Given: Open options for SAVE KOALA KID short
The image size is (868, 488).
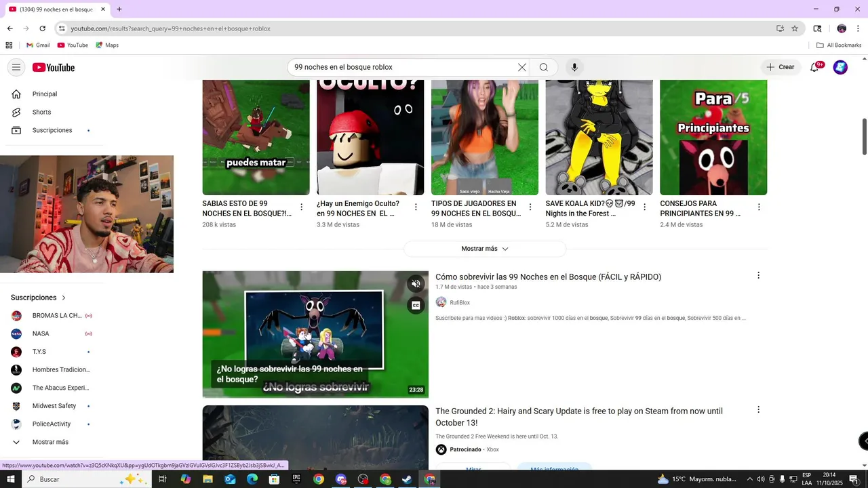Looking at the screenshot, I should click(x=644, y=207).
